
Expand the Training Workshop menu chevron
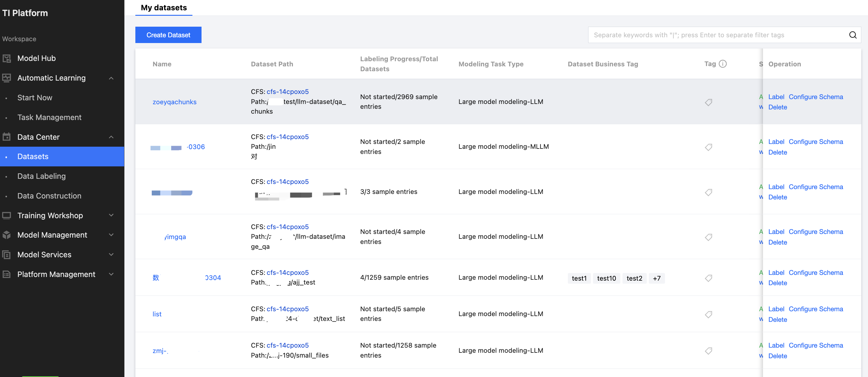[111, 215]
